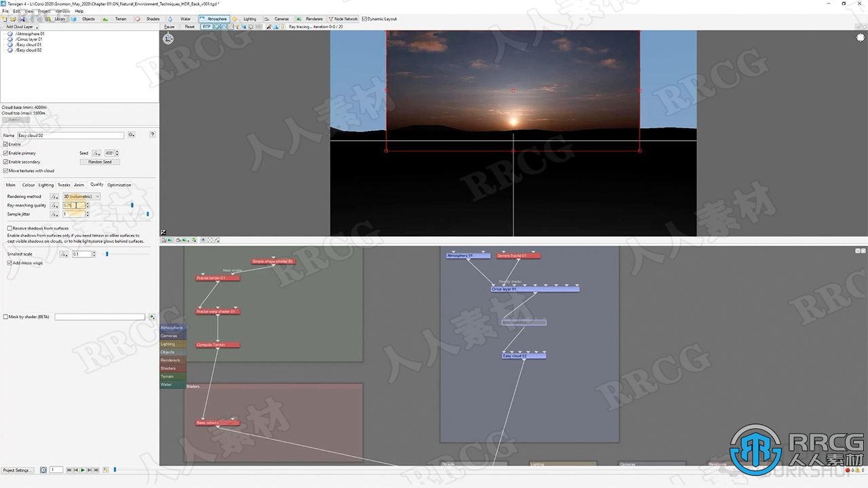The width and height of the screenshot is (868, 488).
Task: Click the save project icon
Action: point(22,19)
